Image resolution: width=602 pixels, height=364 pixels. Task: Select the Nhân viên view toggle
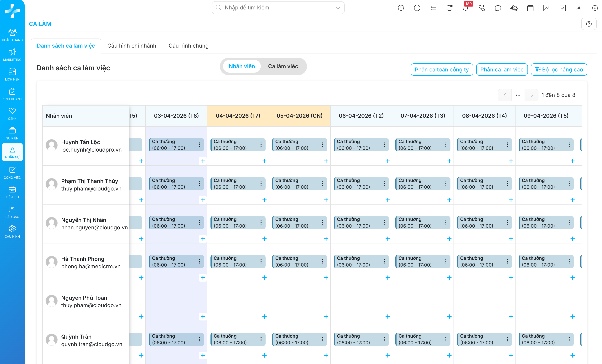point(242,66)
